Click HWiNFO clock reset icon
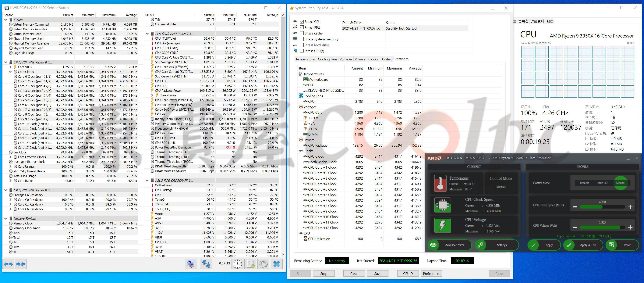Image resolution: width=644 pixels, height=283 pixels. tap(237, 264)
